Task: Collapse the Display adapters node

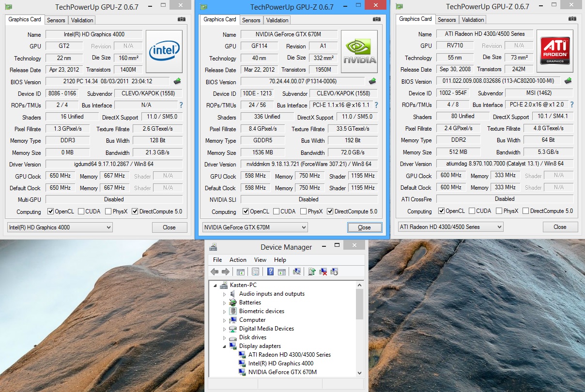Action: point(224,347)
